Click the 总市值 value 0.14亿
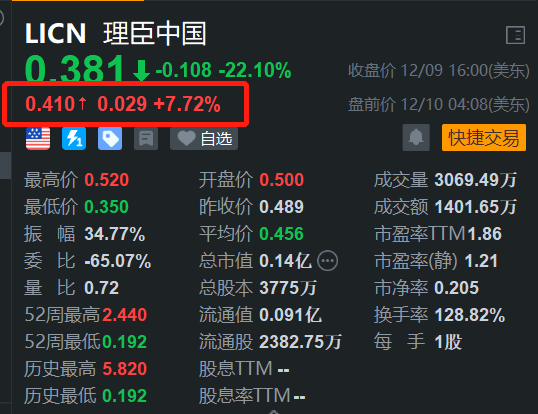 [285, 261]
